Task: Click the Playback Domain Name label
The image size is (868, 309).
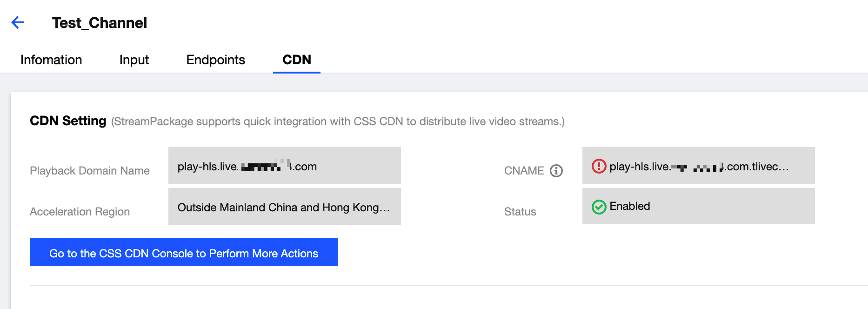Action: 90,171
